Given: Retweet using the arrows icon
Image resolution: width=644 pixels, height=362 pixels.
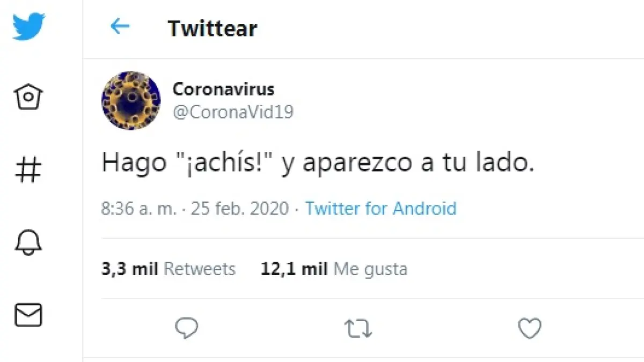Looking at the screenshot, I should (358, 329).
